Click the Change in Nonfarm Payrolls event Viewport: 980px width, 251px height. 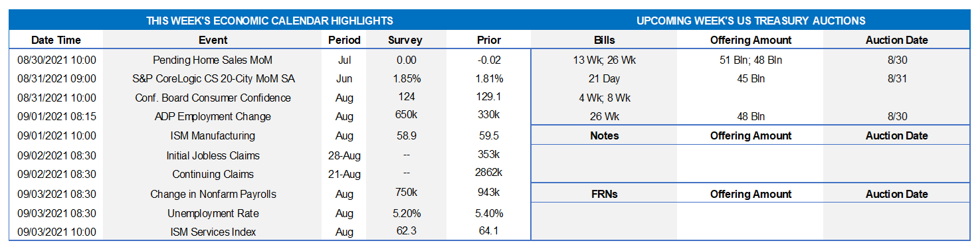[x=213, y=194]
